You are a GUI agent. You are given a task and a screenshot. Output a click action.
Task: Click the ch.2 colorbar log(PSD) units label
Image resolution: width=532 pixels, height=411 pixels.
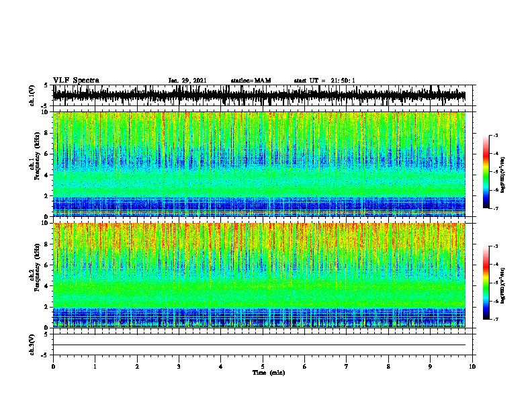[x=502, y=285]
